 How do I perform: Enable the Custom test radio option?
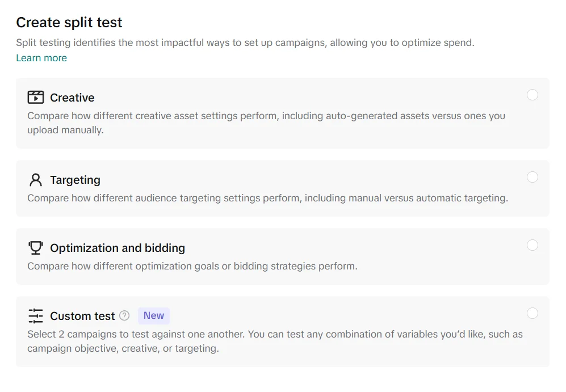tap(532, 313)
